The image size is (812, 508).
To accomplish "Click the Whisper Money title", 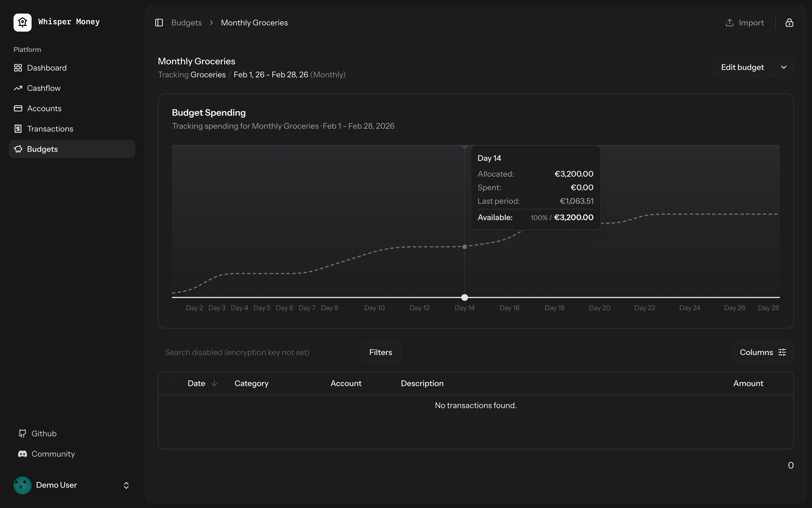I will tap(69, 22).
